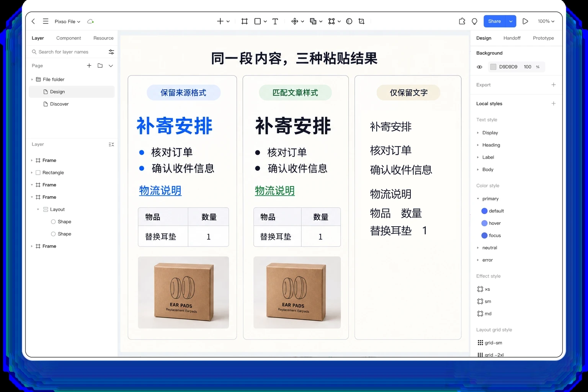588x392 pixels.
Task: Open layer search filter settings icon
Action: (111, 52)
